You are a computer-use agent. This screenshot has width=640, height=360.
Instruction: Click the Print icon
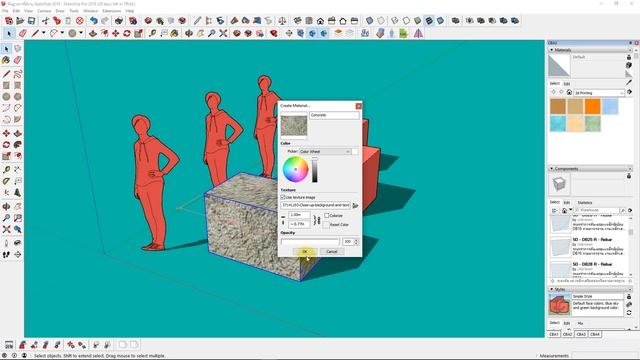(119, 20)
